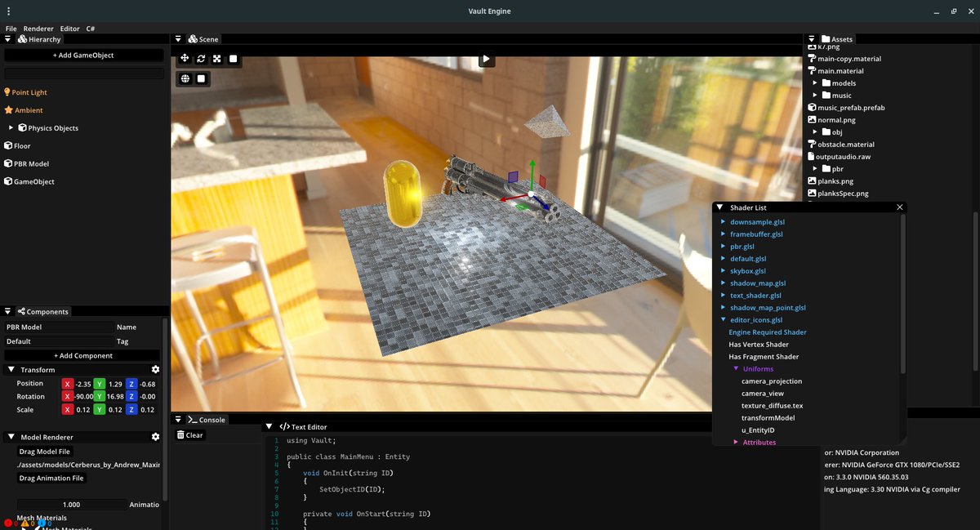Click the Drag Model File button

coord(45,452)
